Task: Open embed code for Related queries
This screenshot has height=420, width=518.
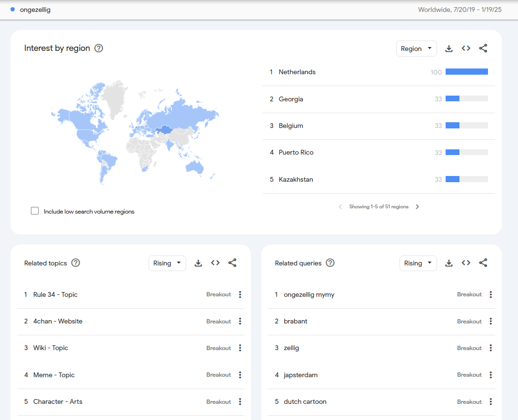Action: point(466,263)
